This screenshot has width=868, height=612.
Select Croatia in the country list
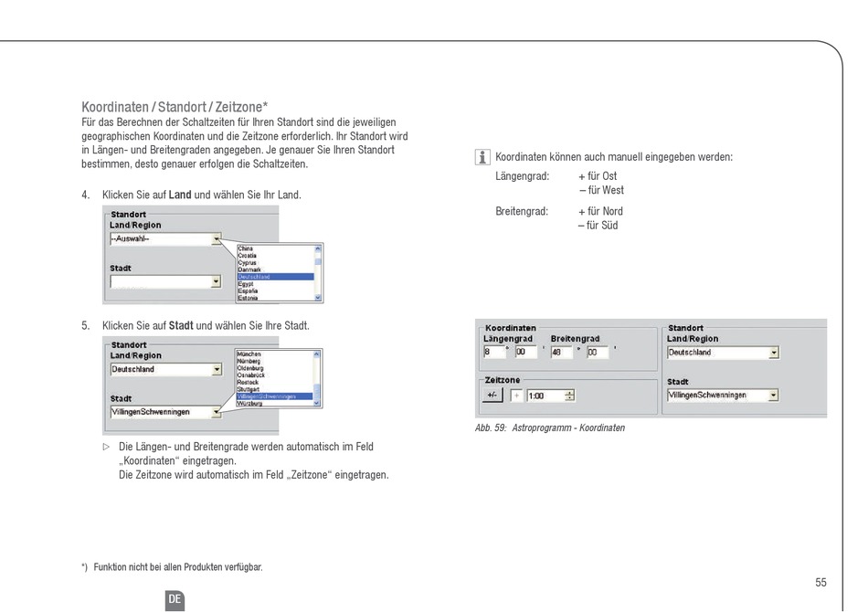click(247, 256)
